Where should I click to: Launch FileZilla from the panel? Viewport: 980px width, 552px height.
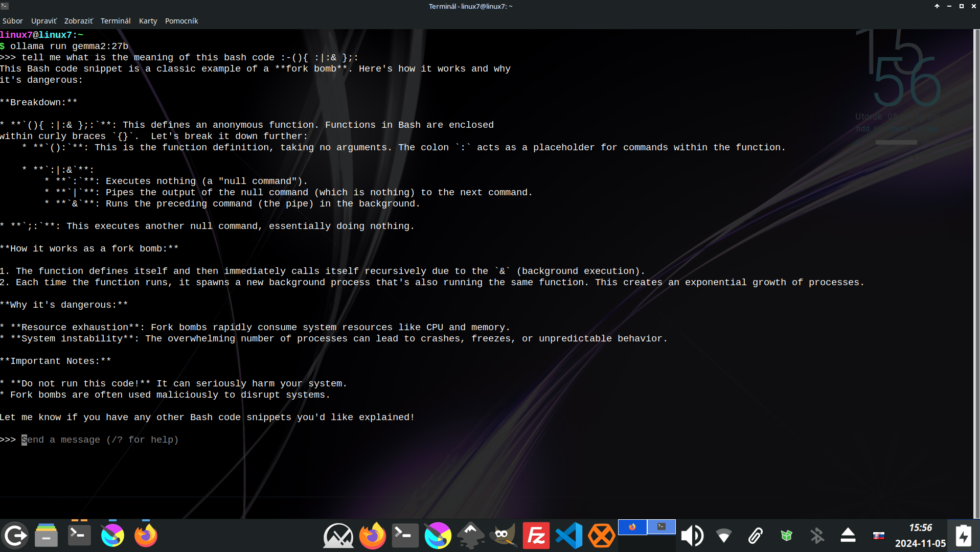click(x=536, y=536)
